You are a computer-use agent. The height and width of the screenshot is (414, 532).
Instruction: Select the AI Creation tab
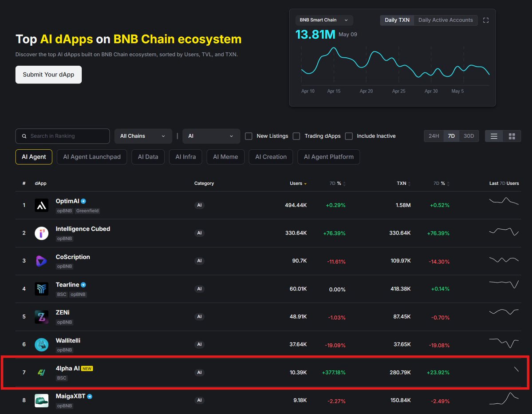click(x=271, y=157)
